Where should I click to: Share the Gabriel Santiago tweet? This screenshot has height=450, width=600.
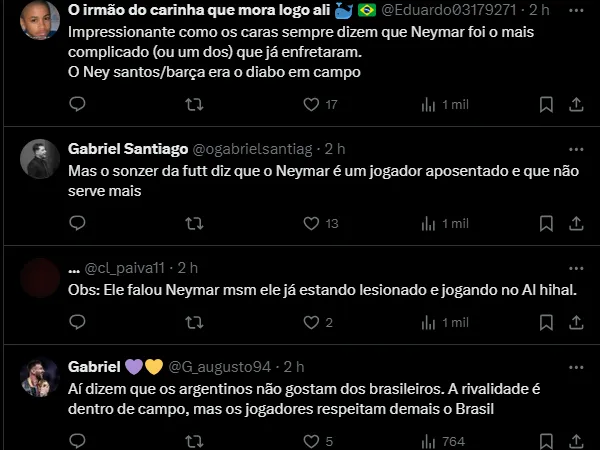click(576, 223)
